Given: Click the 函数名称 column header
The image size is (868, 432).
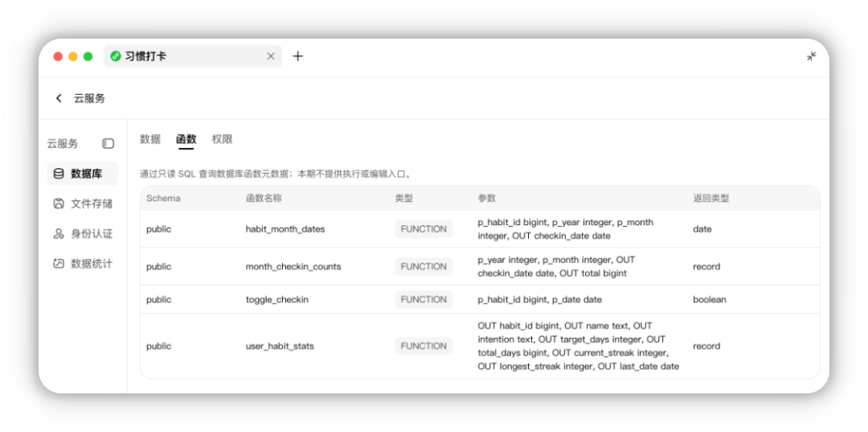Looking at the screenshot, I should (264, 198).
